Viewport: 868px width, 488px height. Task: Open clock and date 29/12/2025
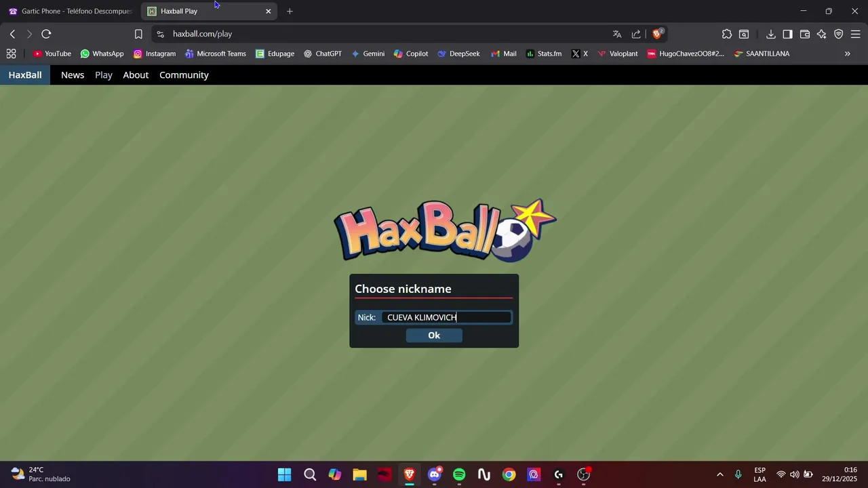(x=840, y=474)
